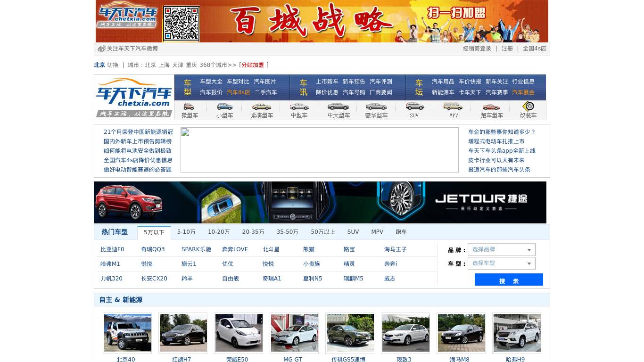This screenshot has height=362, width=644.
Task: Open the SUV category car icon
Action: click(x=414, y=107)
